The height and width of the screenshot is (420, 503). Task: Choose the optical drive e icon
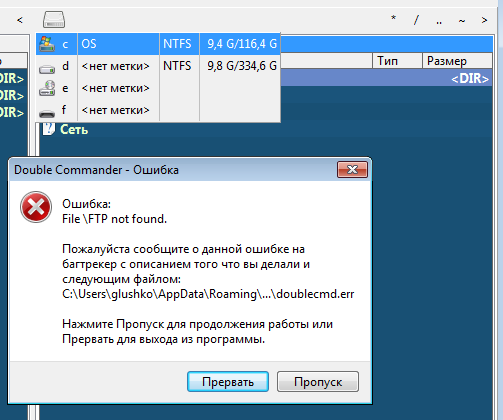point(47,88)
